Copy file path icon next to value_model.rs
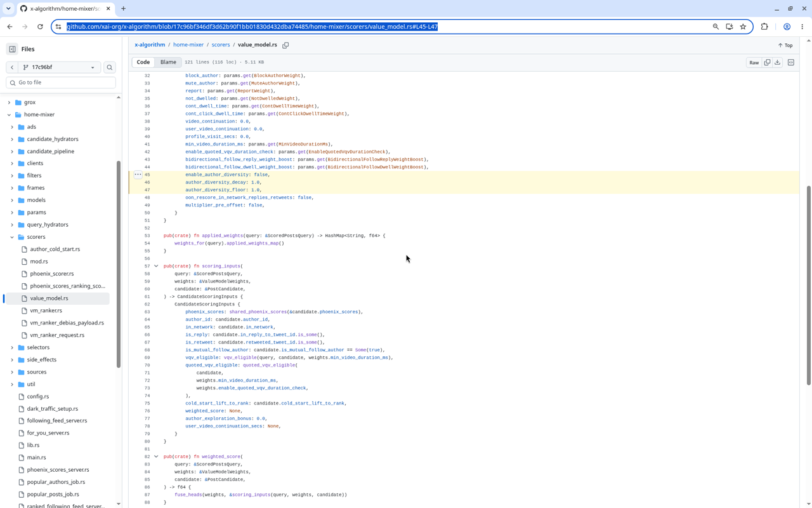This screenshot has height=508, width=812. pos(285,45)
